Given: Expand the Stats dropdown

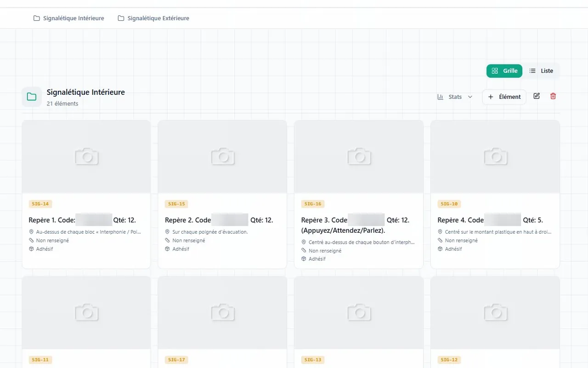Looking at the screenshot, I should [455, 97].
